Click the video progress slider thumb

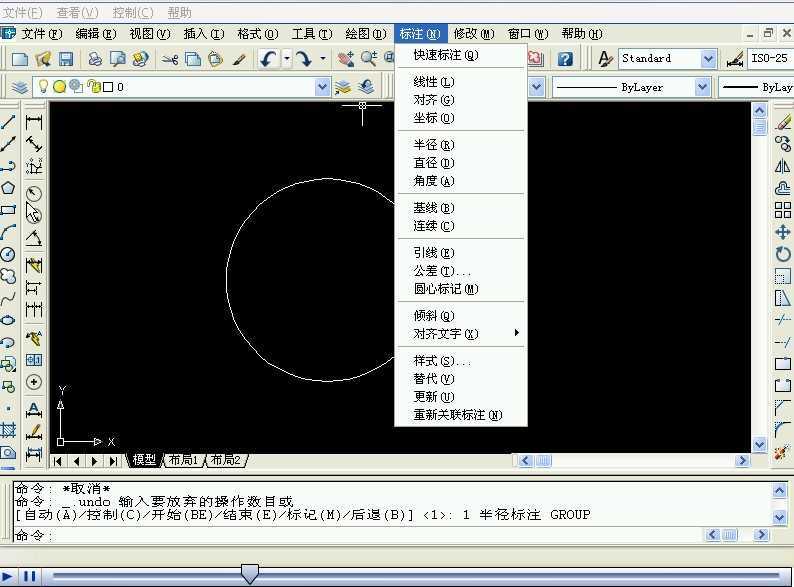tap(249, 573)
